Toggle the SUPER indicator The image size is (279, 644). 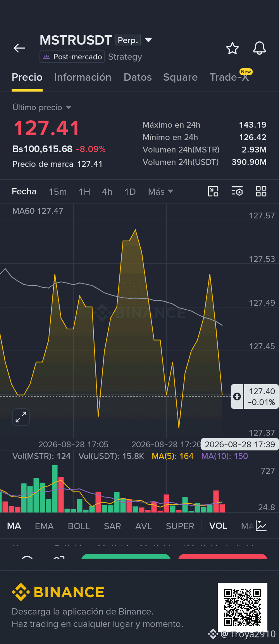pos(180,526)
